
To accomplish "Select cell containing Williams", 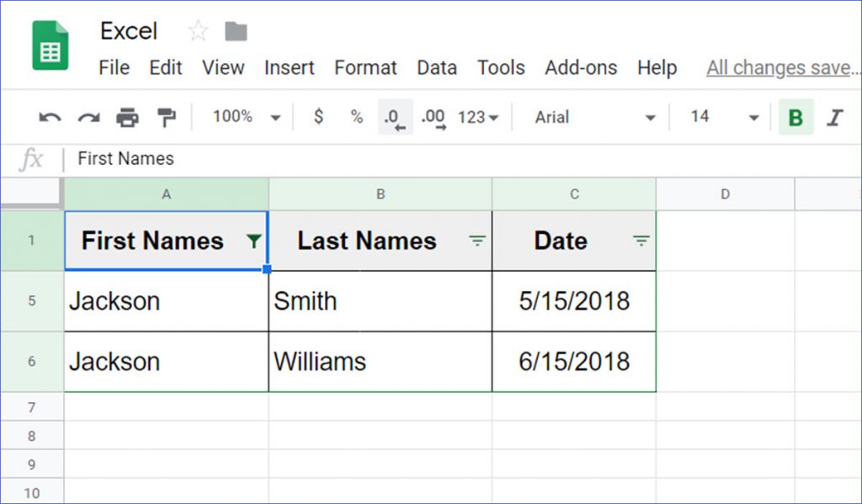I will pos(380,362).
